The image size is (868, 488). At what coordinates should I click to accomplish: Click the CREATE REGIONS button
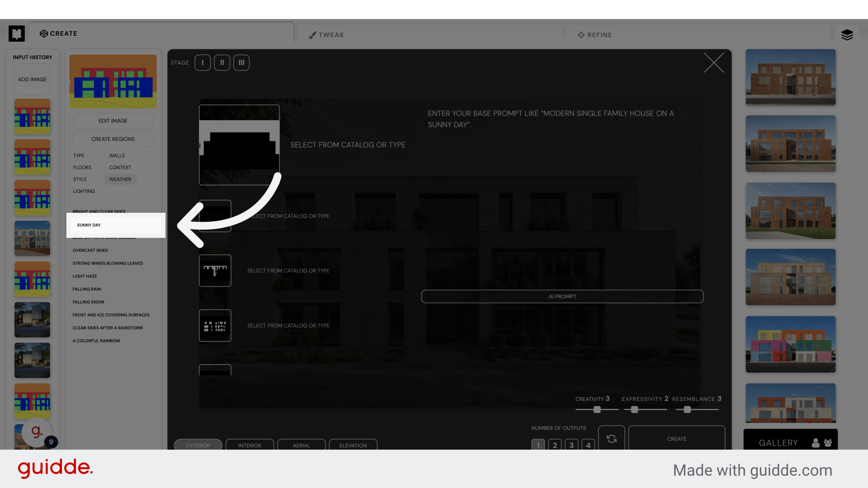click(x=113, y=139)
